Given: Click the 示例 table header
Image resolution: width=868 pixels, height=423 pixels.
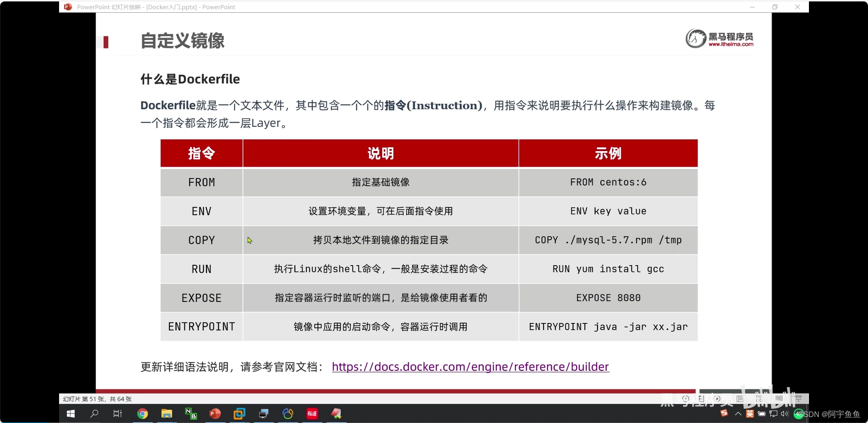Looking at the screenshot, I should pos(608,153).
